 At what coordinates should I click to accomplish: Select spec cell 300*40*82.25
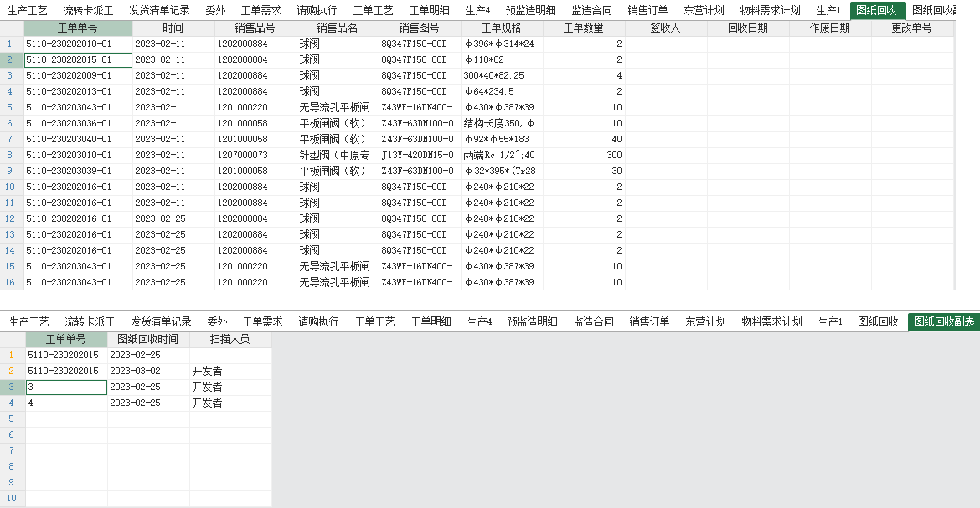(x=502, y=75)
